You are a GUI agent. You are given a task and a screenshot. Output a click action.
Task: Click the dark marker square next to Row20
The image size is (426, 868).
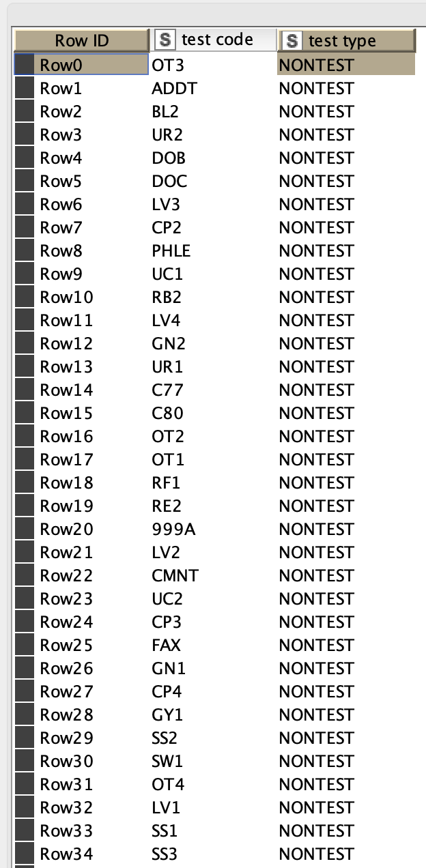25,529
